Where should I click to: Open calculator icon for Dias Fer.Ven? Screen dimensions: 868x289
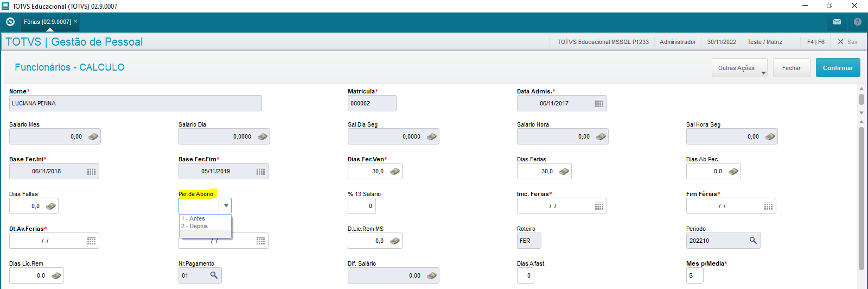point(395,171)
